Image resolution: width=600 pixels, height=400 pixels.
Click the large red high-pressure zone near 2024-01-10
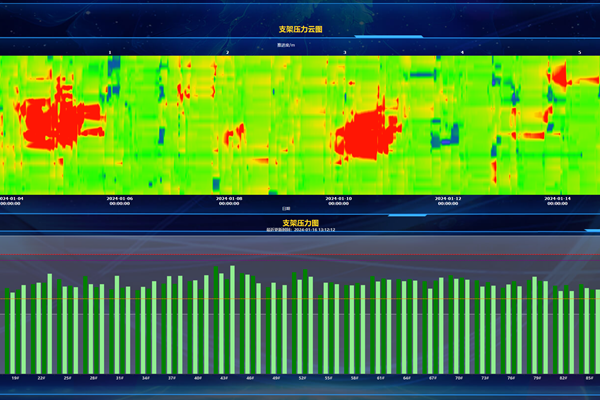(365, 133)
